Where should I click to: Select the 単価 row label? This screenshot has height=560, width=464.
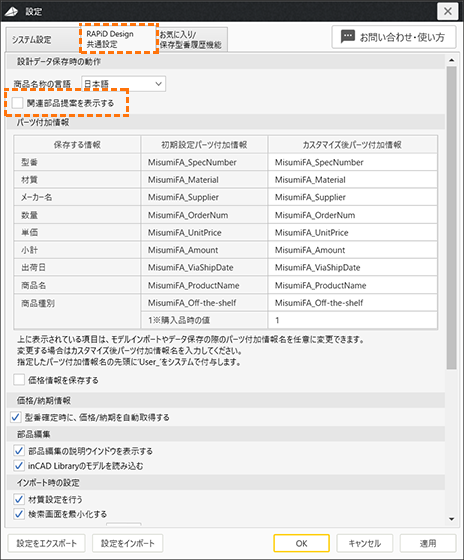(77, 232)
